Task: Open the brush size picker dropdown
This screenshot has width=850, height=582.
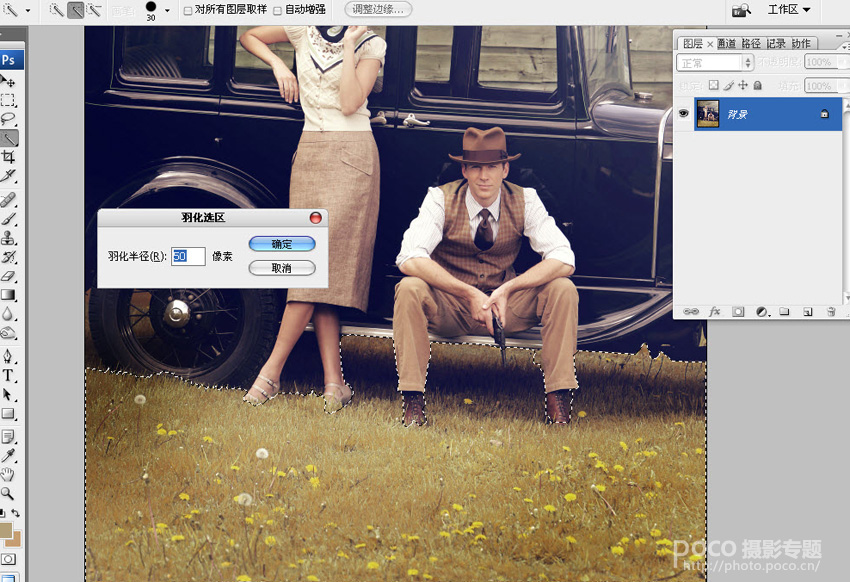Action: (167, 10)
